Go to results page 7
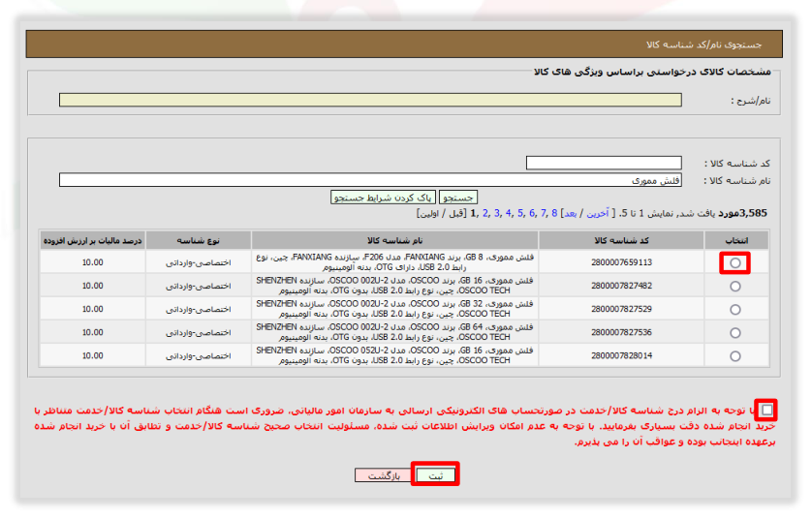 click(544, 213)
